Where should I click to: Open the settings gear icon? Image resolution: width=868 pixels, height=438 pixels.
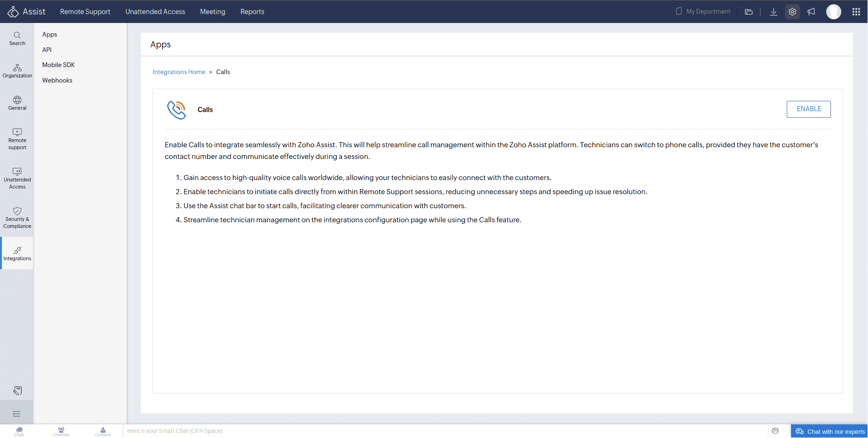pyautogui.click(x=792, y=12)
